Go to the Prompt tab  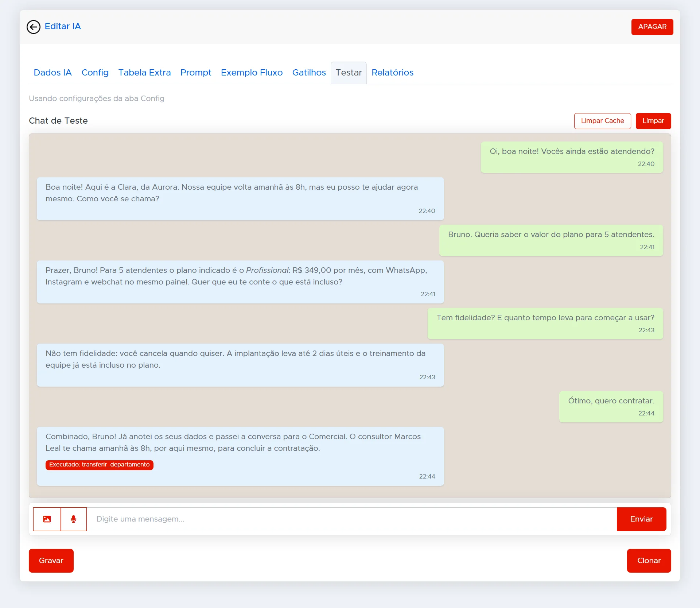point(196,73)
